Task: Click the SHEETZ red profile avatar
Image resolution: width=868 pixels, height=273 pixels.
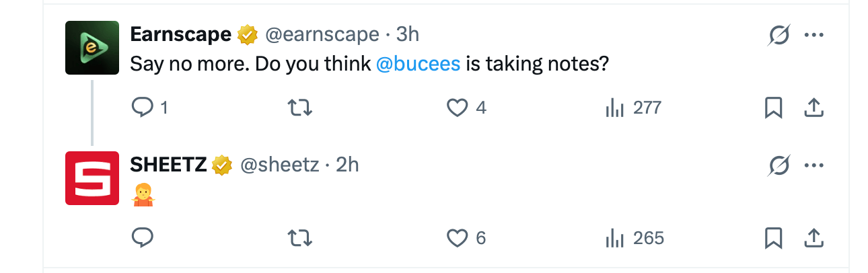Action: coord(92,178)
